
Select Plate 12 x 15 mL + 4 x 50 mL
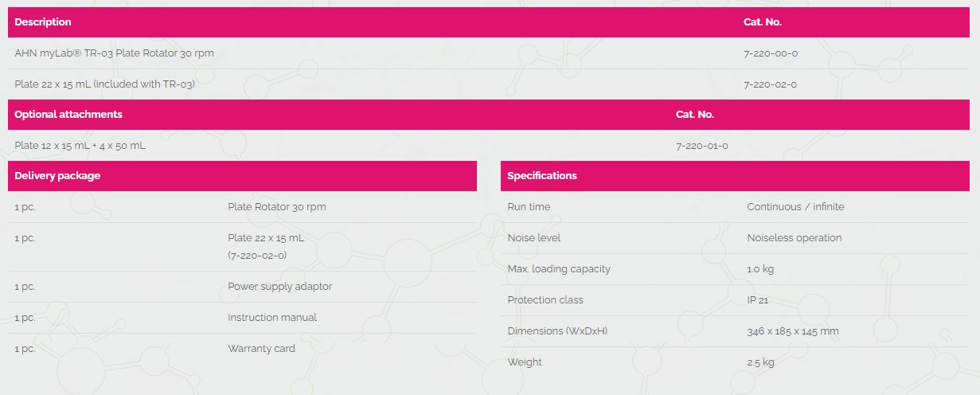tap(80, 146)
